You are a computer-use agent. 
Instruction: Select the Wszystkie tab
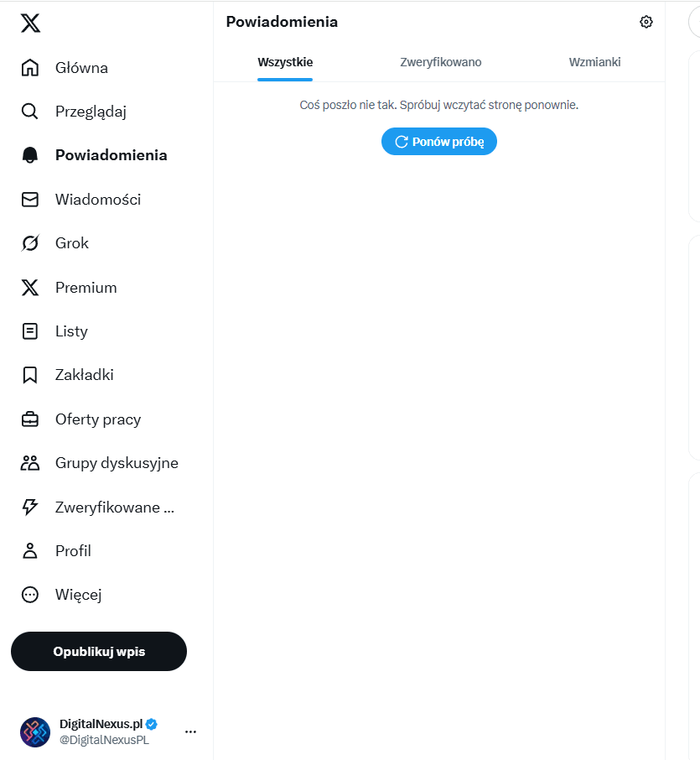click(x=285, y=62)
